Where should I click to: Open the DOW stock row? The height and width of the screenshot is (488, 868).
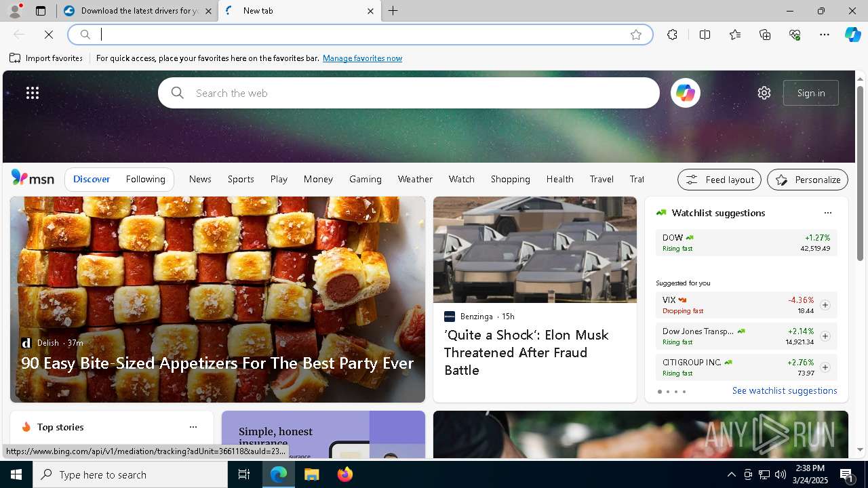(746, 243)
